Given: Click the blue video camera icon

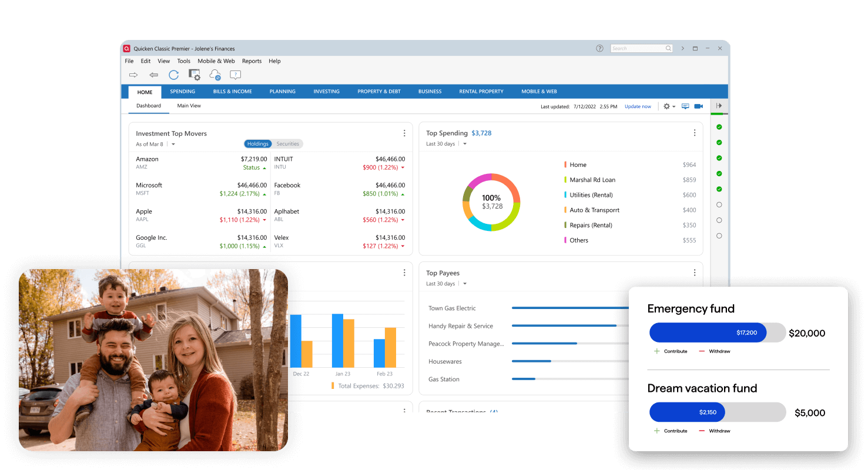Looking at the screenshot, I should point(698,106).
